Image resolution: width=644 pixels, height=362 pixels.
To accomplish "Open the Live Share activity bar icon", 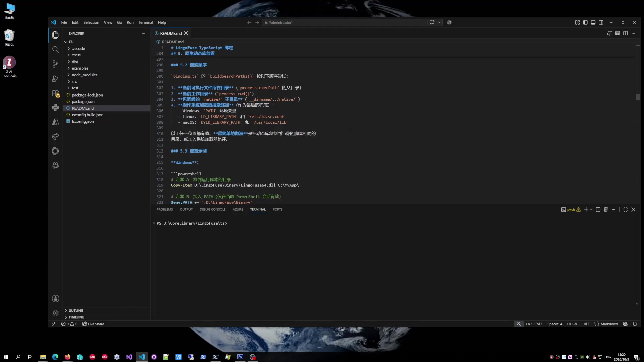I will (55, 136).
